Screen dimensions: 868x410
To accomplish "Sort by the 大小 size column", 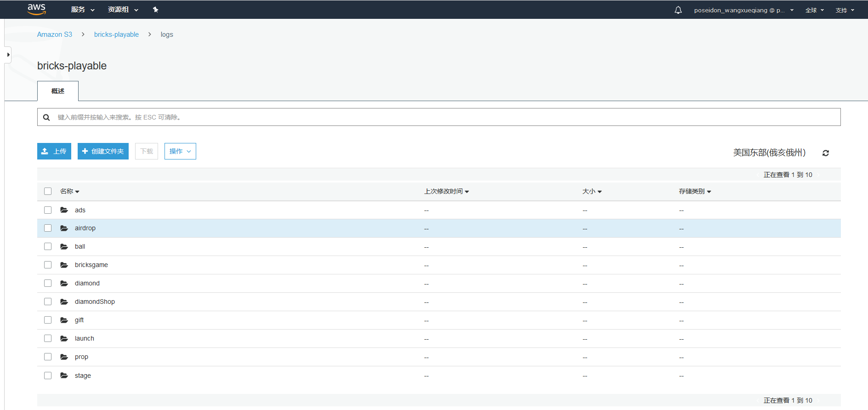I will pos(592,191).
